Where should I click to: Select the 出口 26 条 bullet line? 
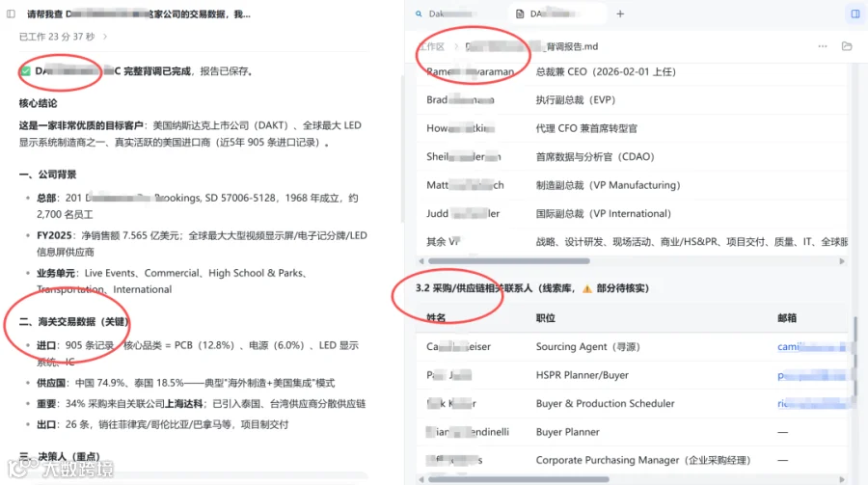point(162,424)
